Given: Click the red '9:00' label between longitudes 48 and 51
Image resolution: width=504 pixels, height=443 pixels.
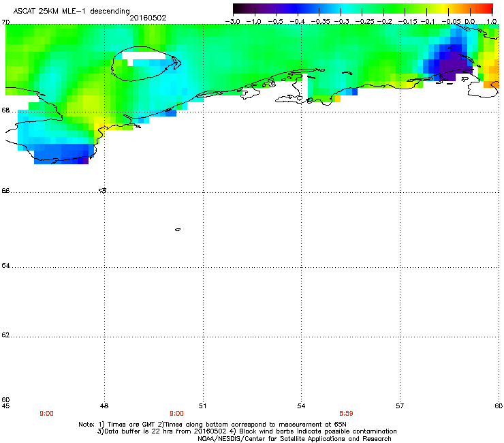Looking at the screenshot, I should point(176,414).
